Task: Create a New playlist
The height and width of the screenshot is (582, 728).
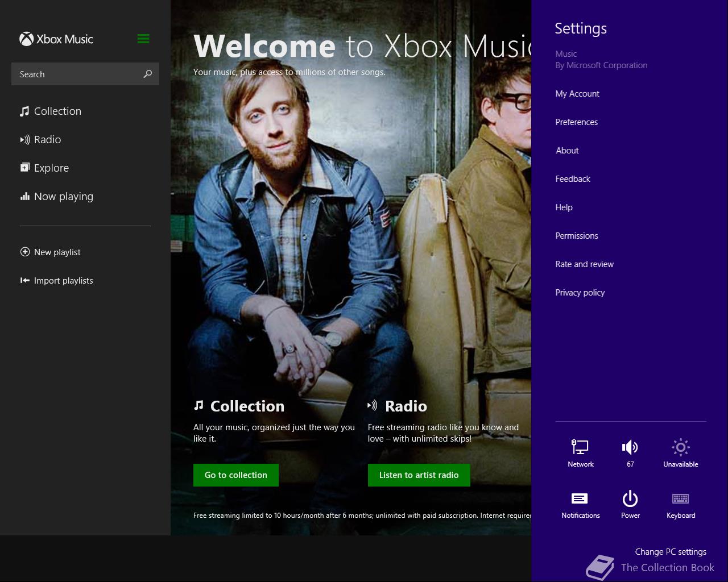Action: click(x=57, y=252)
